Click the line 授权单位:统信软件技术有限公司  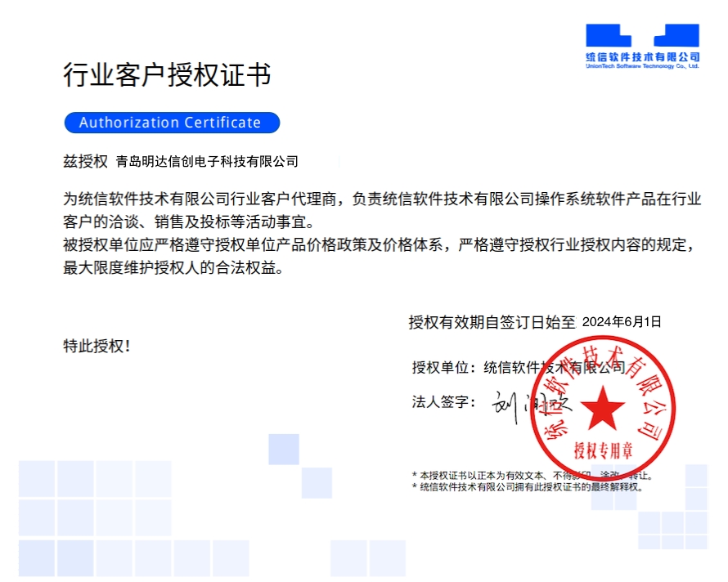point(518,368)
